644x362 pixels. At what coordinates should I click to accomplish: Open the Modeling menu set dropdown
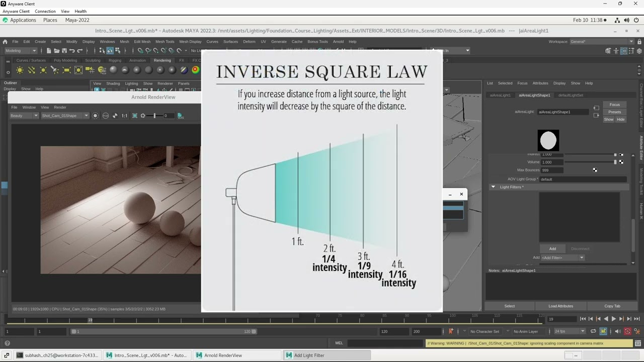click(21, 51)
